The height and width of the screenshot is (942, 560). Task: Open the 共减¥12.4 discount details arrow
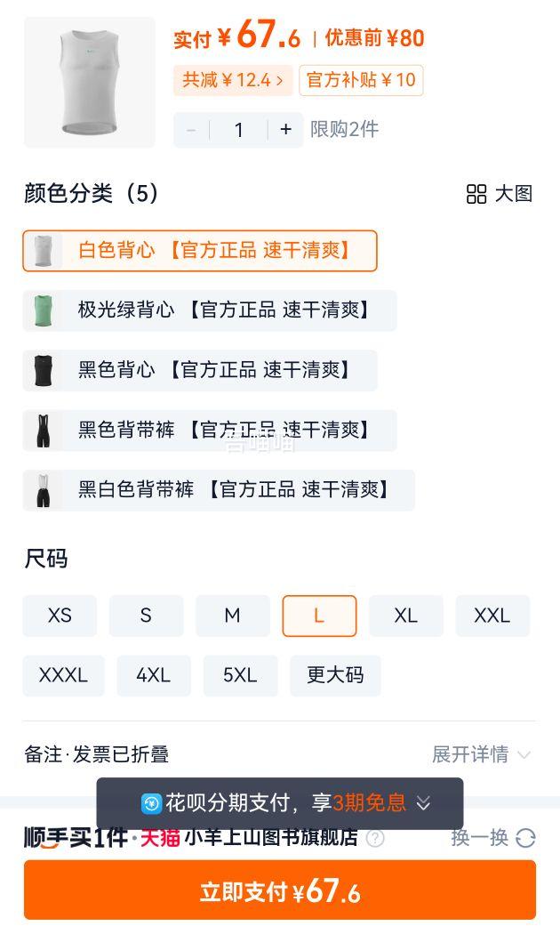coord(280,80)
